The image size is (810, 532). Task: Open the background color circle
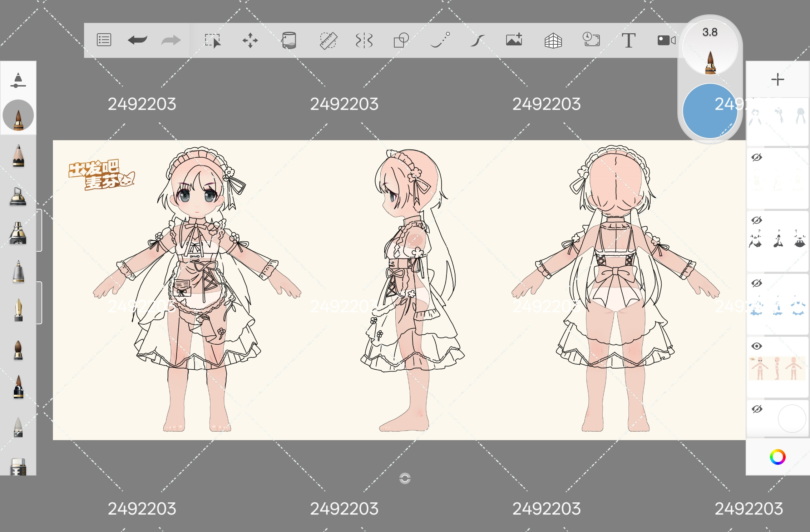point(792,419)
